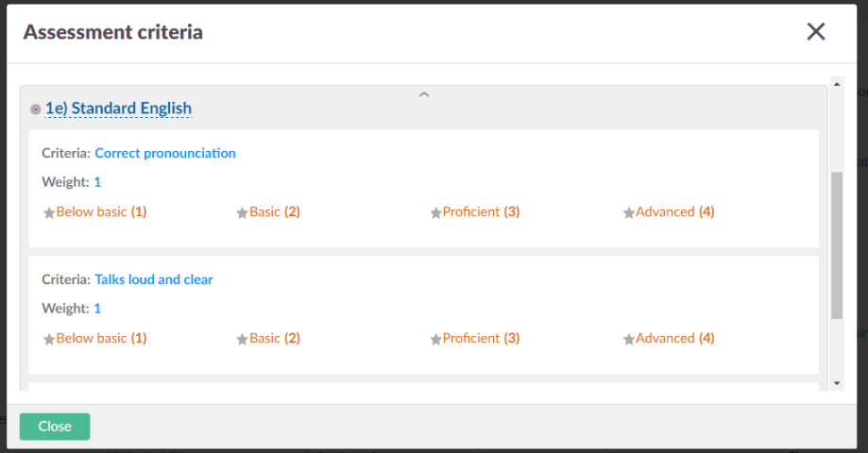Open the 1e) Standard English heading link
The height and width of the screenshot is (453, 868).
pos(118,109)
